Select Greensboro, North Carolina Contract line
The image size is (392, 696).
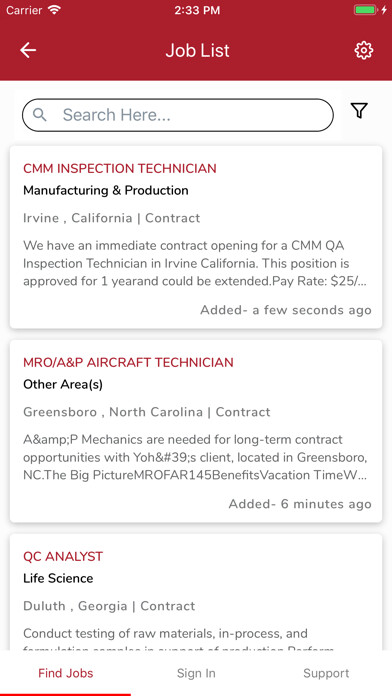tap(147, 412)
